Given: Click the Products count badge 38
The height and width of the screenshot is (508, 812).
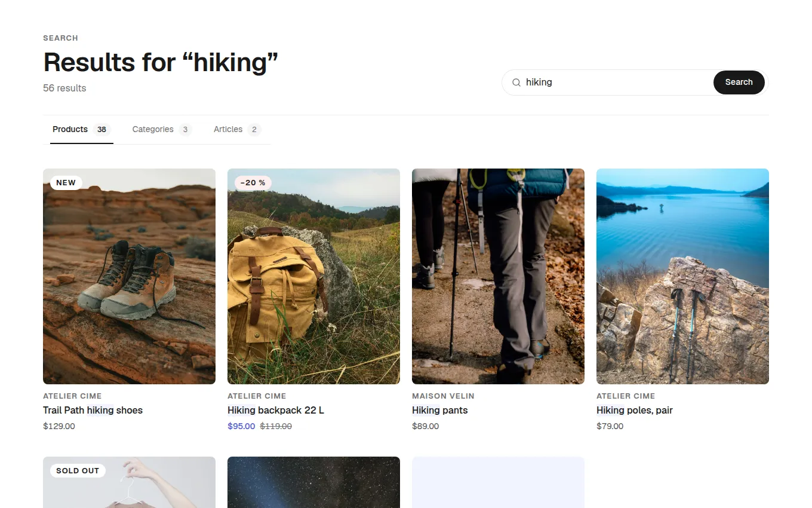Looking at the screenshot, I should click(x=102, y=130).
